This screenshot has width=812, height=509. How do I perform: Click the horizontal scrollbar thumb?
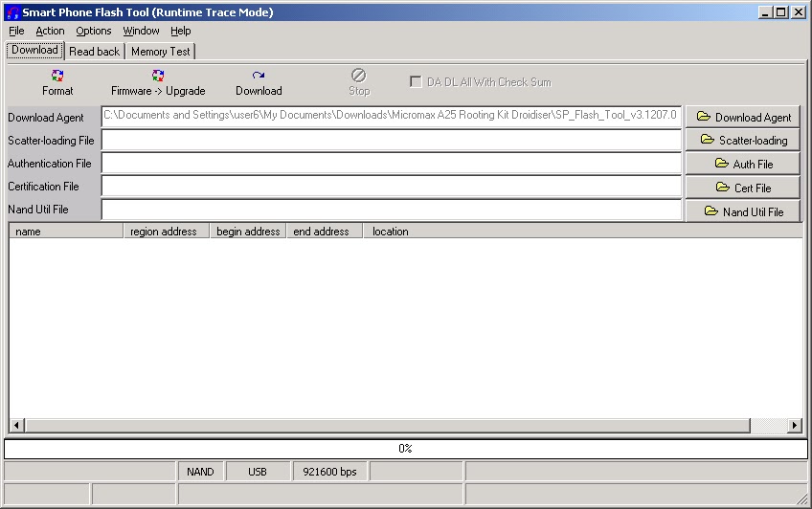(388, 425)
